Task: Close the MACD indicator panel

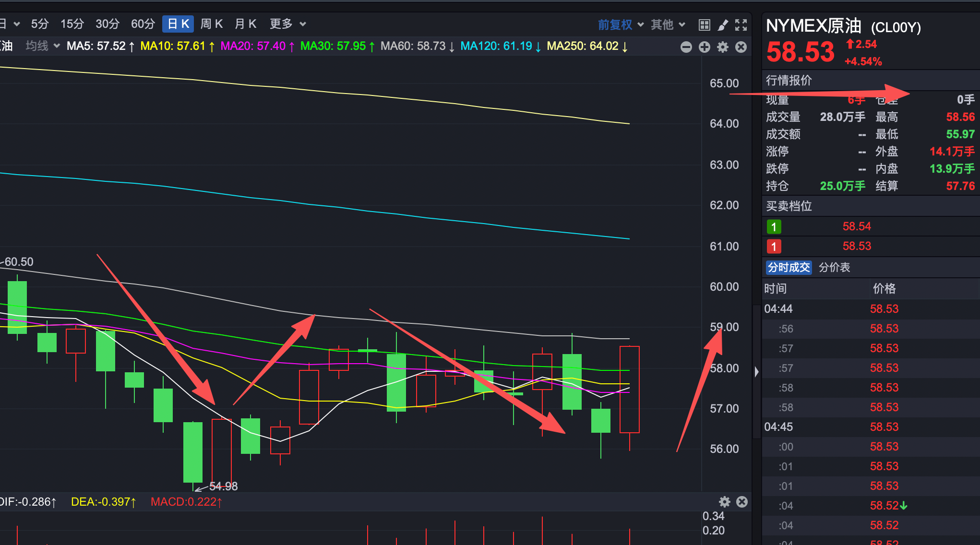Action: (x=742, y=502)
